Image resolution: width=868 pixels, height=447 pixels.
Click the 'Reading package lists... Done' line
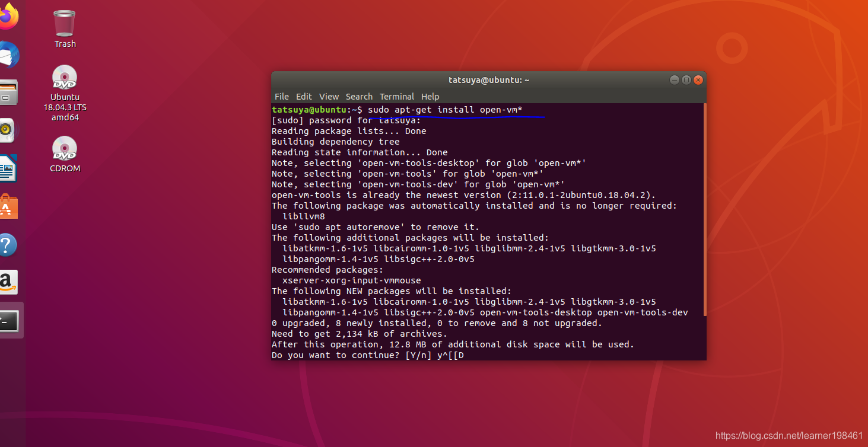pos(349,131)
